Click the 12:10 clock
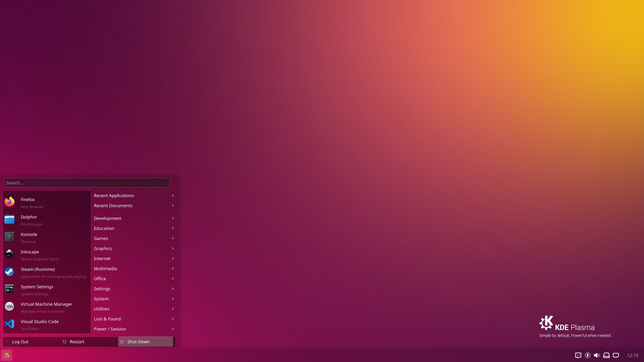This screenshot has height=362, width=644. [x=633, y=355]
